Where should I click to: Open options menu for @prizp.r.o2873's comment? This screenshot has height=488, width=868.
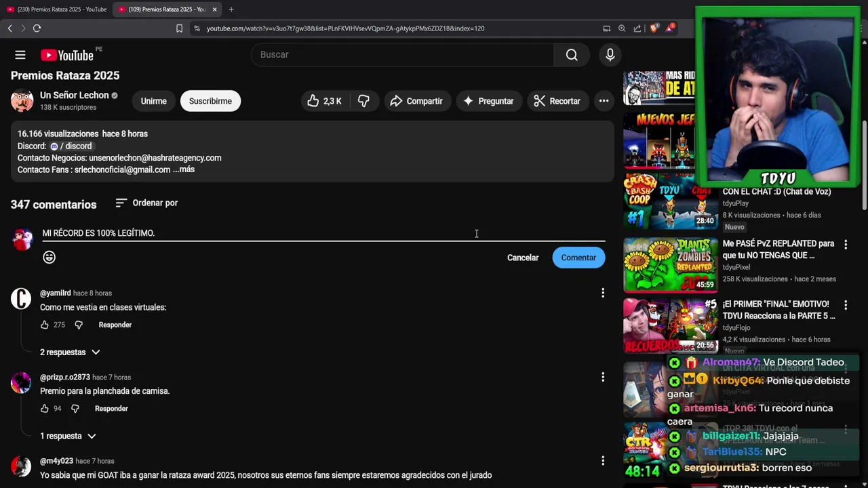pyautogui.click(x=603, y=377)
